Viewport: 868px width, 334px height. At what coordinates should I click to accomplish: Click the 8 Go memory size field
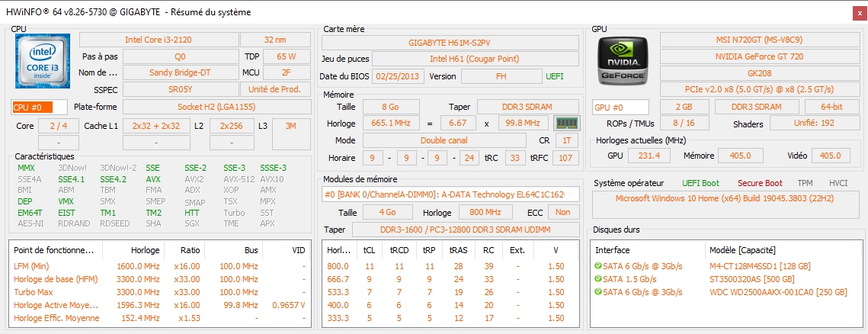pyautogui.click(x=391, y=107)
